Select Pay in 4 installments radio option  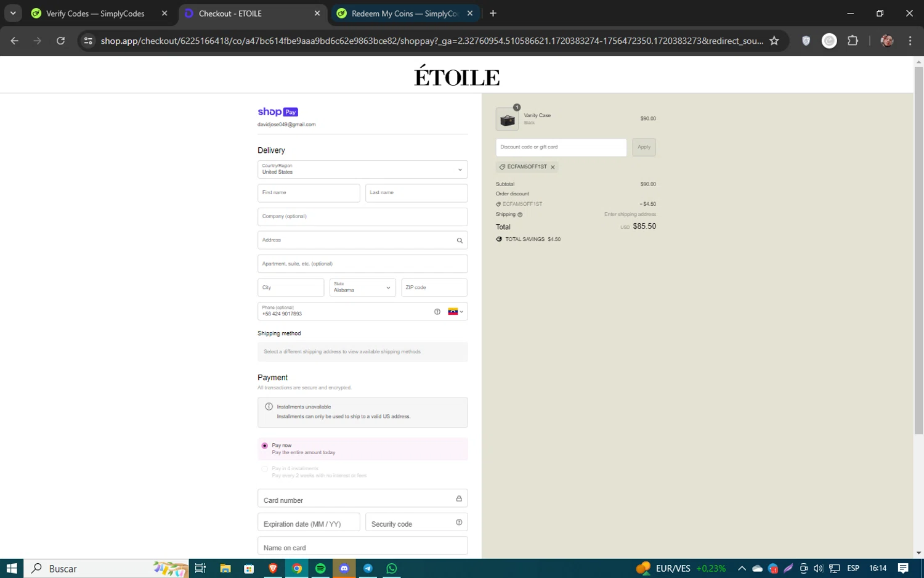pyautogui.click(x=265, y=469)
